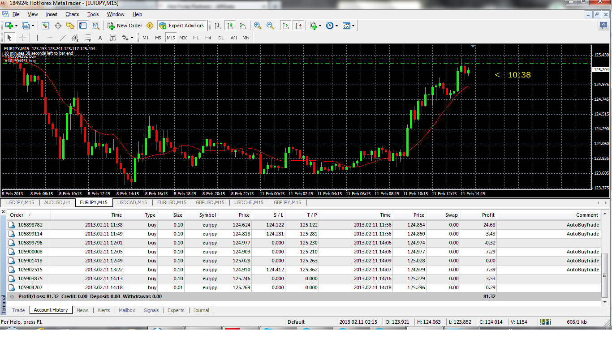Toggle the Terminal panel icon
This screenshot has height=364, width=612.
pyautogui.click(x=83, y=26)
